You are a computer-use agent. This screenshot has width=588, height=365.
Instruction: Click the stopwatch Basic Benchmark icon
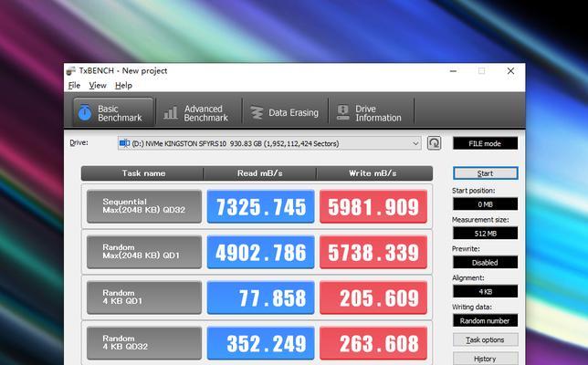point(85,112)
